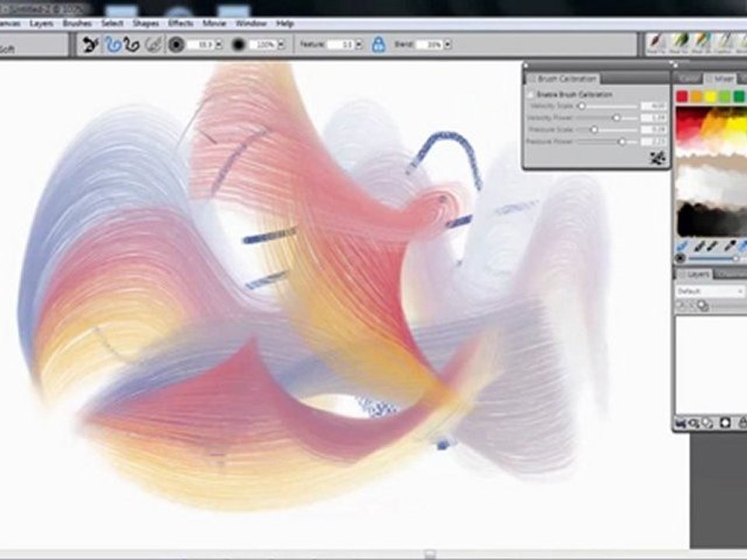Open the Select menu
The width and height of the screenshot is (747, 560).
pos(112,23)
